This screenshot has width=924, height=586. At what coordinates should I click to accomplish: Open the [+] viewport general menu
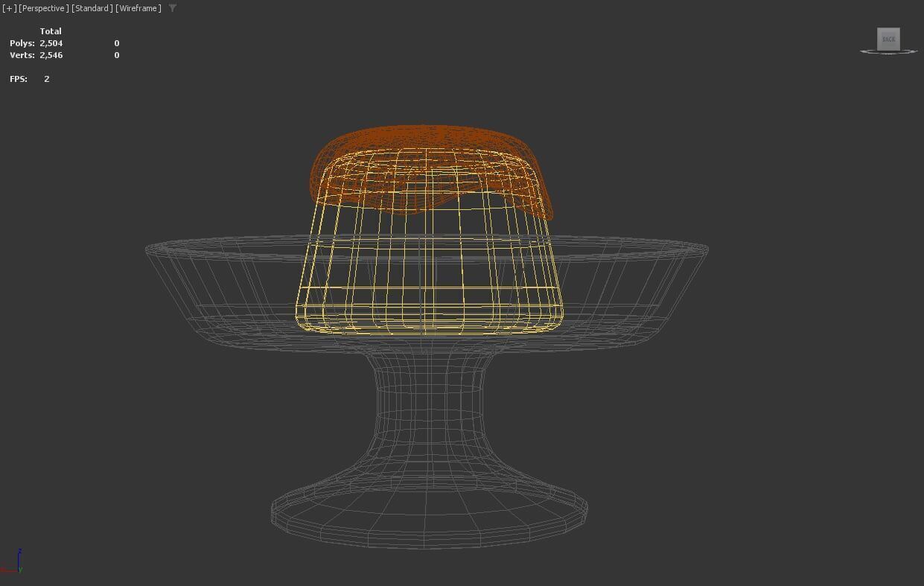coord(9,8)
